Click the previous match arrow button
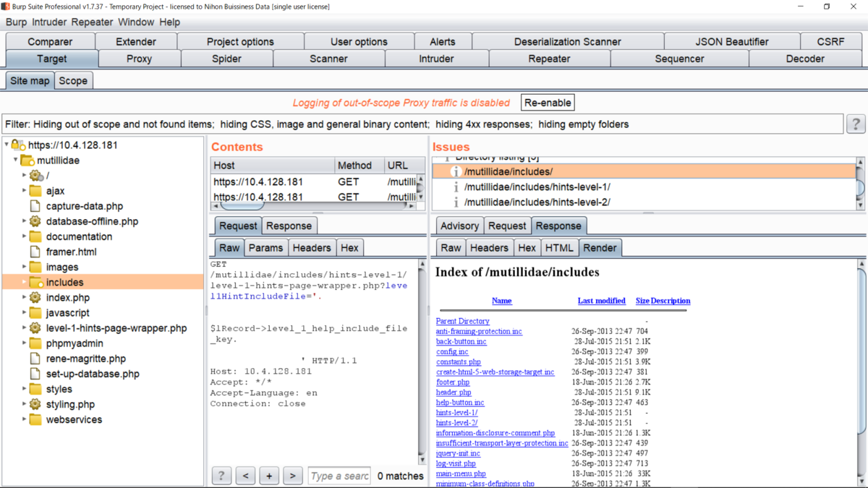 pyautogui.click(x=245, y=476)
